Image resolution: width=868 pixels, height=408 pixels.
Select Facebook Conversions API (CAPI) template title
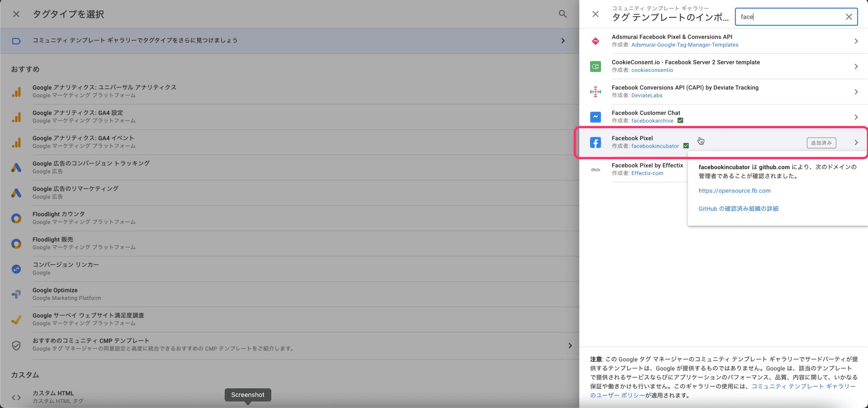(x=685, y=88)
